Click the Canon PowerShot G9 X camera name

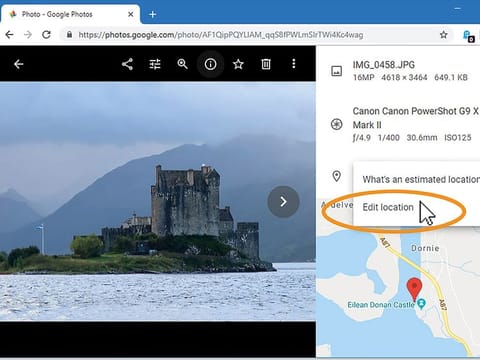click(x=416, y=118)
